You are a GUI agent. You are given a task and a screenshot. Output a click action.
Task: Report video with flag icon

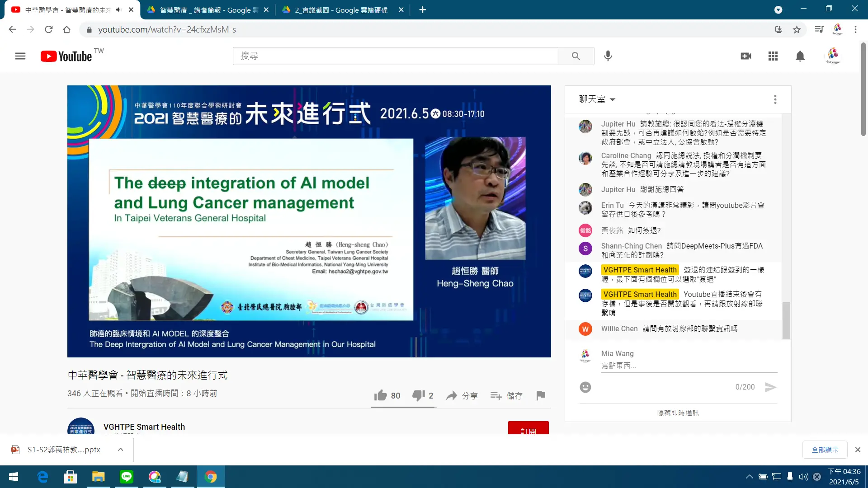[x=541, y=395]
